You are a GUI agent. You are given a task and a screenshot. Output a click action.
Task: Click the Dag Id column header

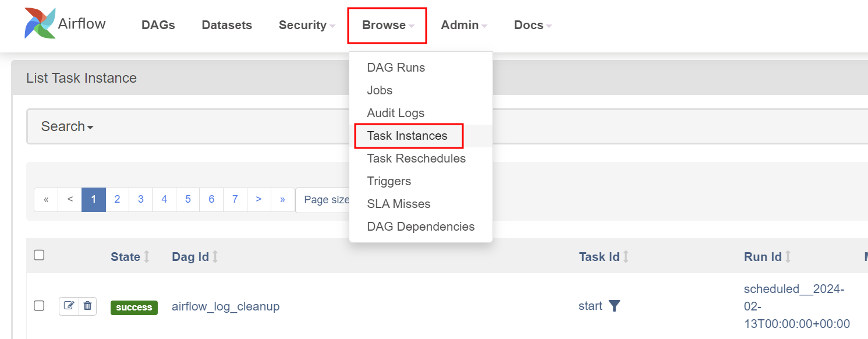click(x=190, y=257)
